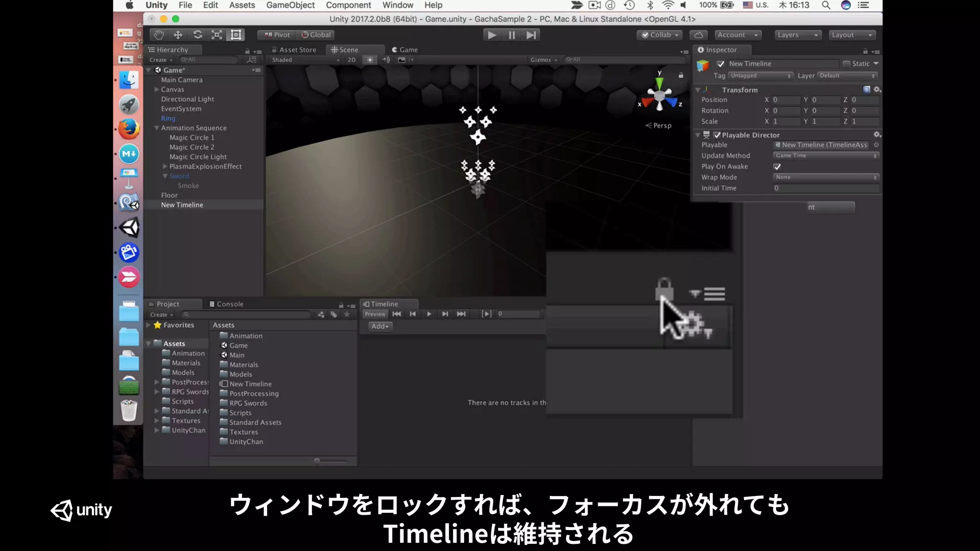Open the Account dropdown
The height and width of the screenshot is (551, 980).
[737, 35]
